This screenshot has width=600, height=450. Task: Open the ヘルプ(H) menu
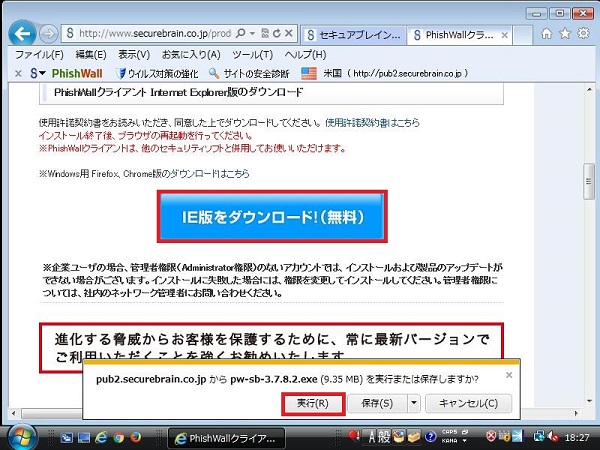coord(305,55)
